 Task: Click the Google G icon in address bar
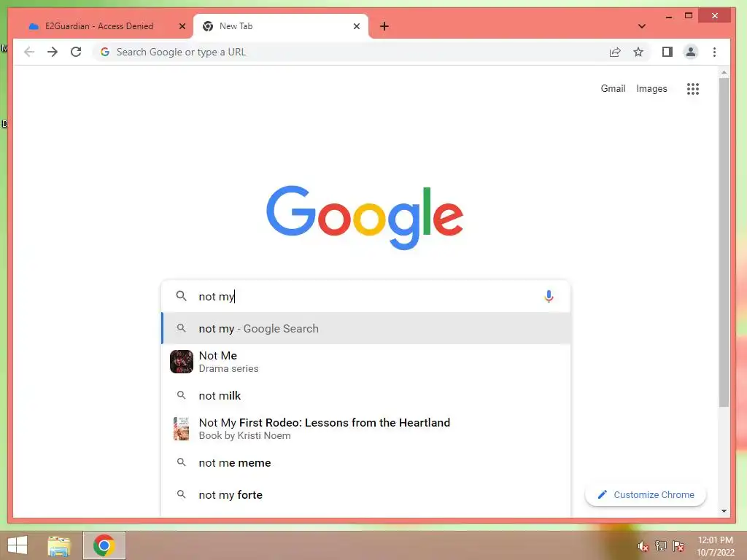click(x=105, y=52)
